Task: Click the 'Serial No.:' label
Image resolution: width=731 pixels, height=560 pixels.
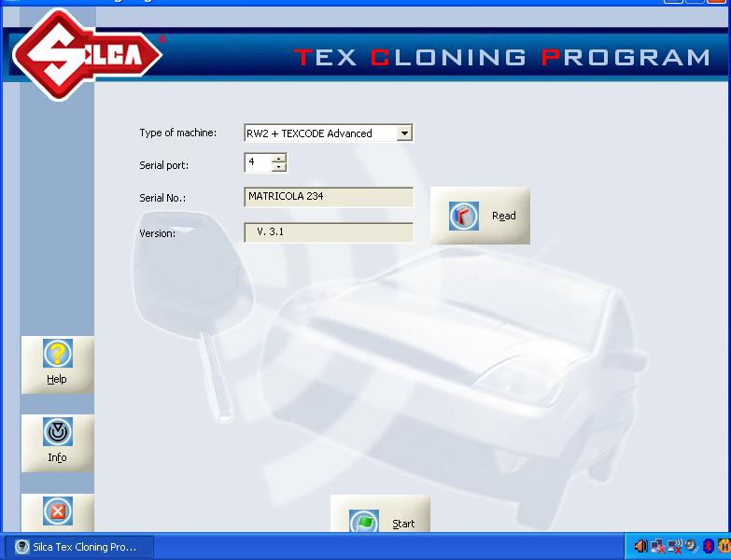Action: [x=162, y=198]
